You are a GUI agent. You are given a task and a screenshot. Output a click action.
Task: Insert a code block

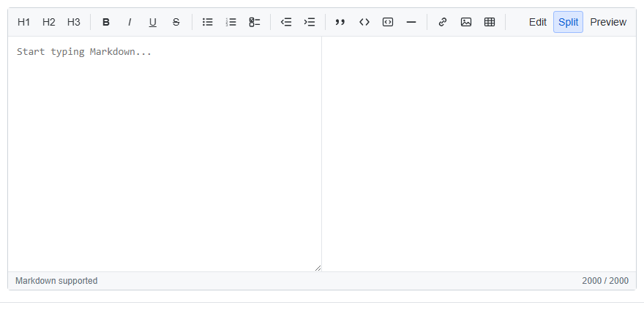pos(388,22)
